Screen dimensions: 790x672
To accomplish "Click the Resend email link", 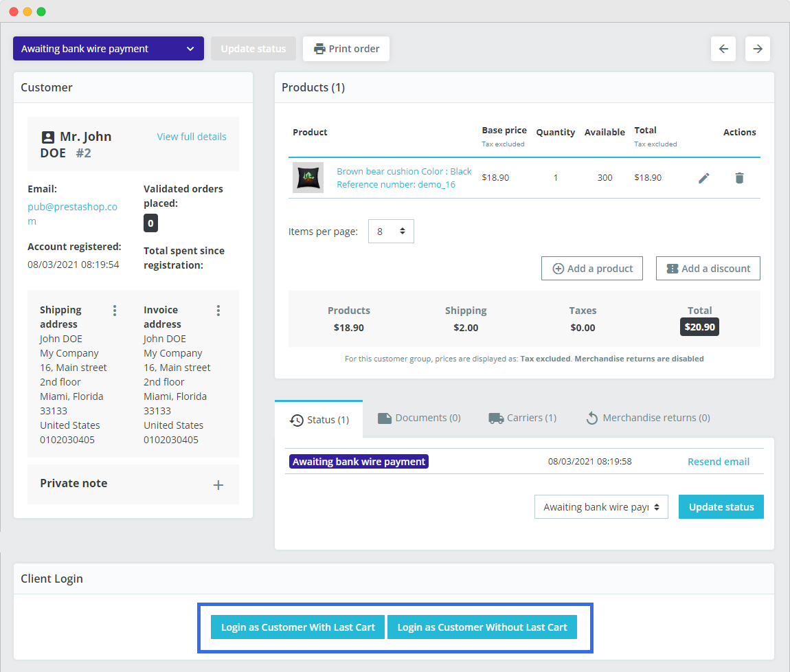I will (719, 462).
